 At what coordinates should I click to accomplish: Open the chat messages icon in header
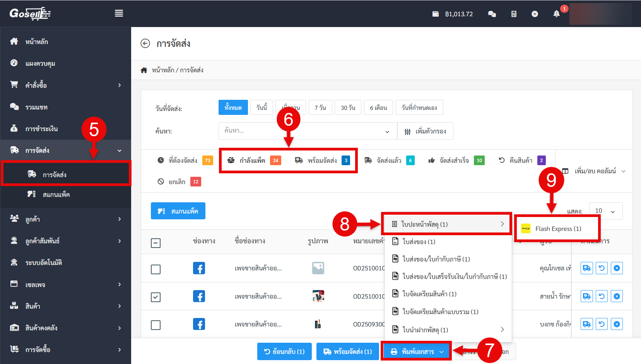[x=492, y=14]
